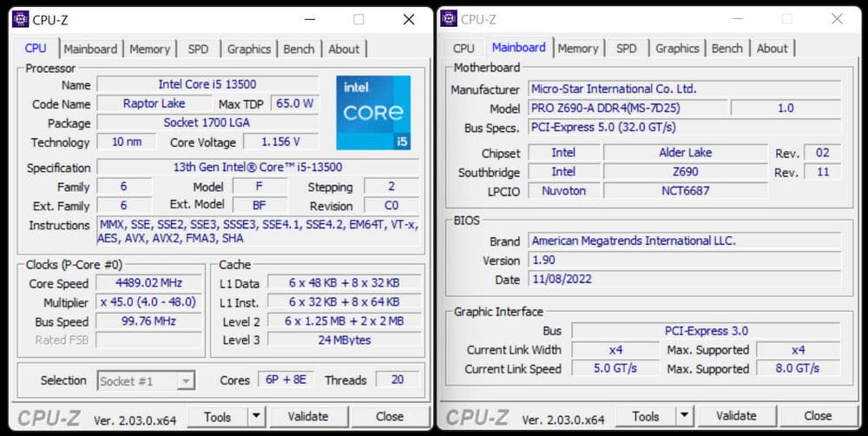868x436 pixels.
Task: Click Validate button in the right window
Action: pyautogui.click(x=736, y=416)
